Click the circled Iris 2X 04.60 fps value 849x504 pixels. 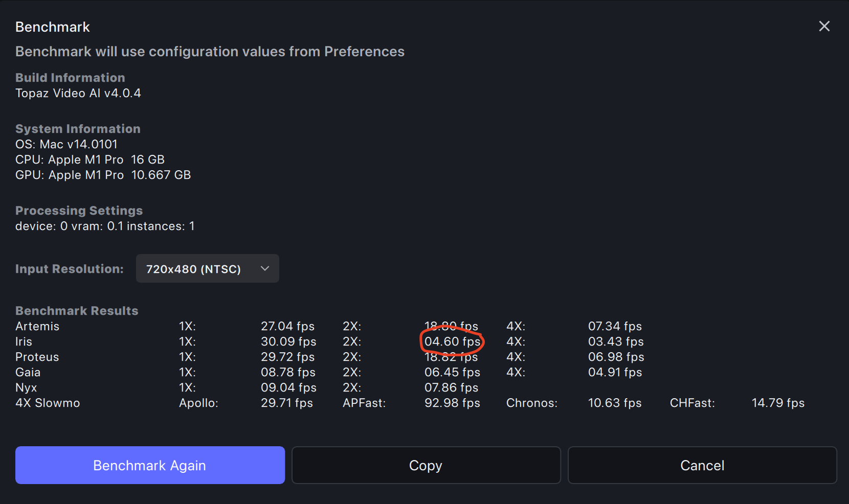click(452, 341)
